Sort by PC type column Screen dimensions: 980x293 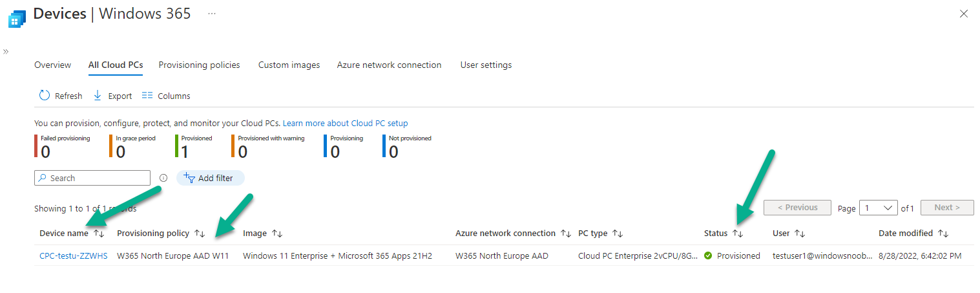click(x=600, y=233)
